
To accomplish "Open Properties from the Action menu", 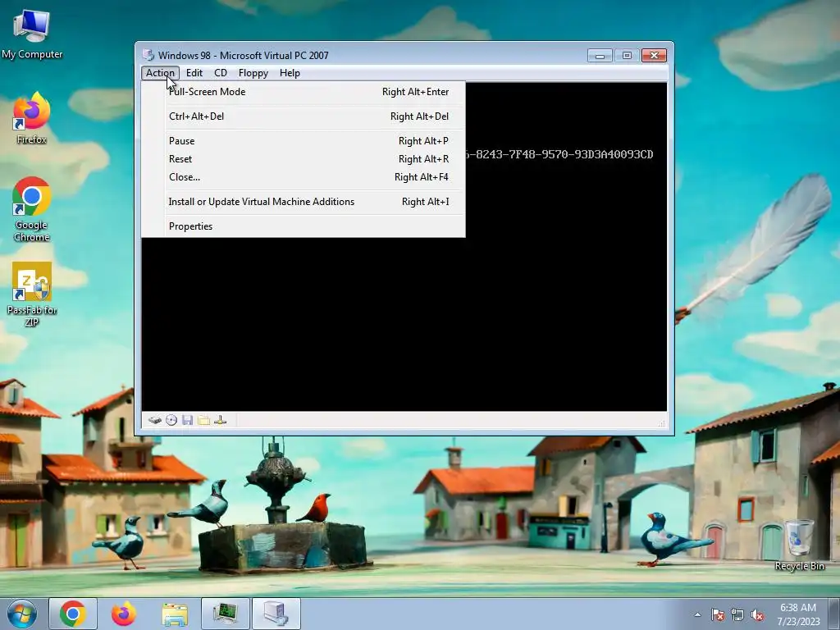I will [304, 226].
